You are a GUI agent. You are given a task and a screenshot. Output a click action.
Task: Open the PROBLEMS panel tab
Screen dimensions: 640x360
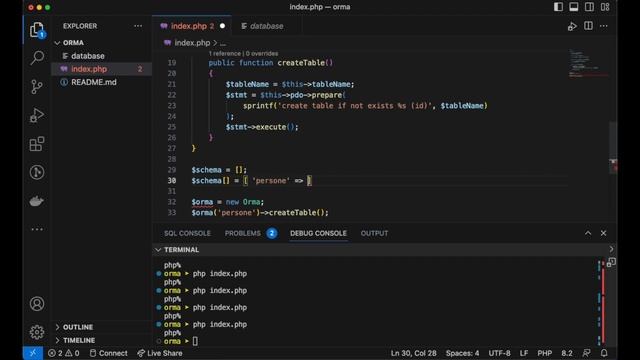[251, 233]
